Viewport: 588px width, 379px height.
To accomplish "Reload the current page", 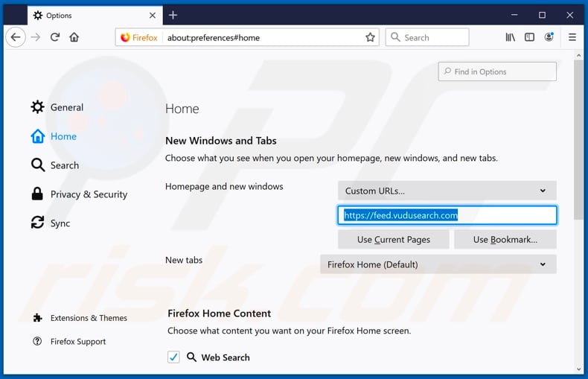I will click(x=55, y=37).
